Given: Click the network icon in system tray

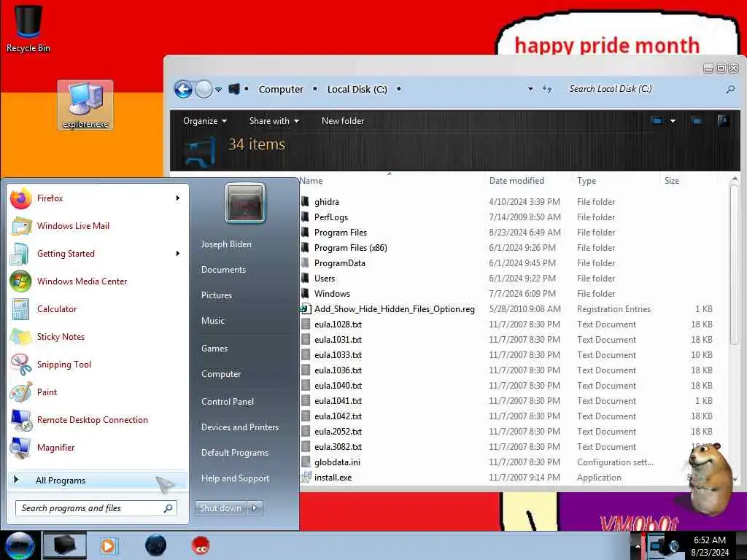Looking at the screenshot, I should coord(656,545).
